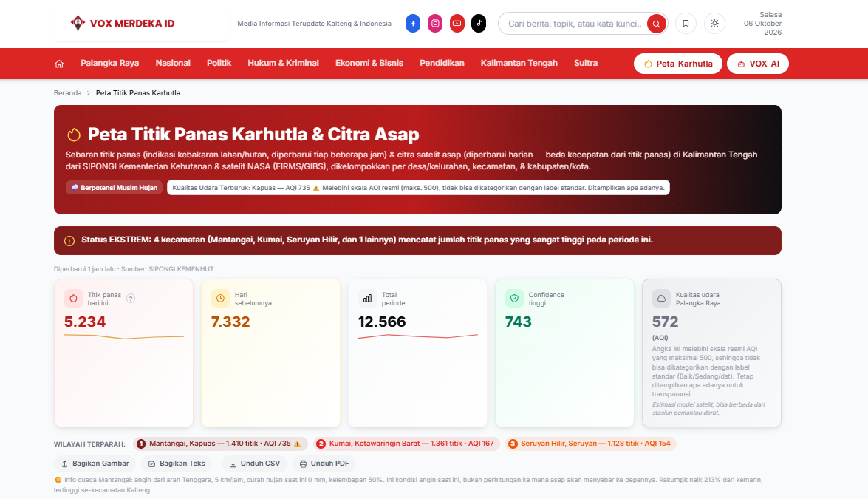This screenshot has width=868, height=499.
Task: Click the Titik panas hari ini sparkline
Action: point(124,336)
